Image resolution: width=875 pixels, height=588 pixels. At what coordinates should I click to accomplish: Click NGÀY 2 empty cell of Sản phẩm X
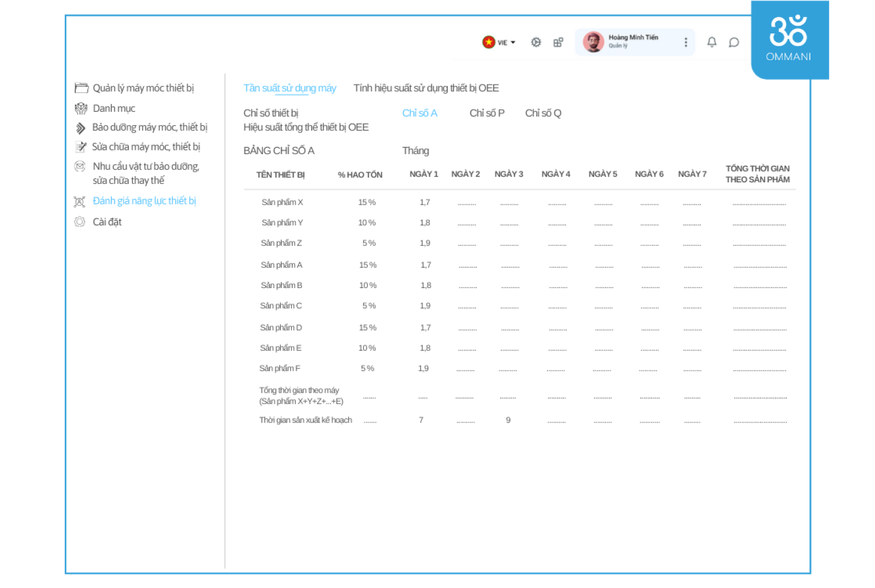point(467,204)
